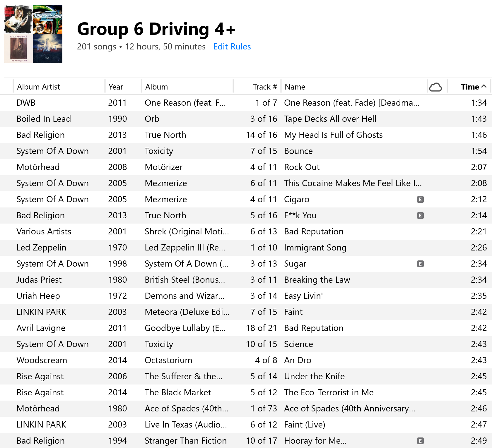Sort by the Track # column header
The image size is (492, 448).
coord(264,87)
